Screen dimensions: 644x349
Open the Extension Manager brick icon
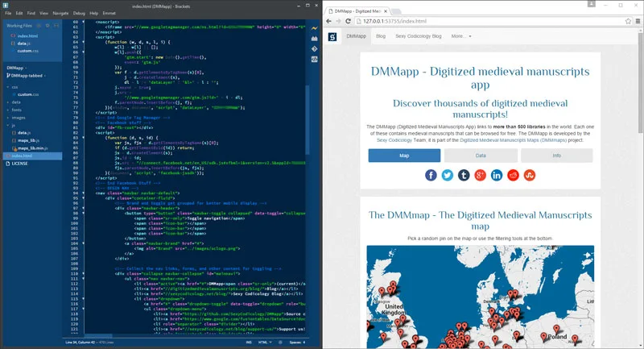(314, 39)
